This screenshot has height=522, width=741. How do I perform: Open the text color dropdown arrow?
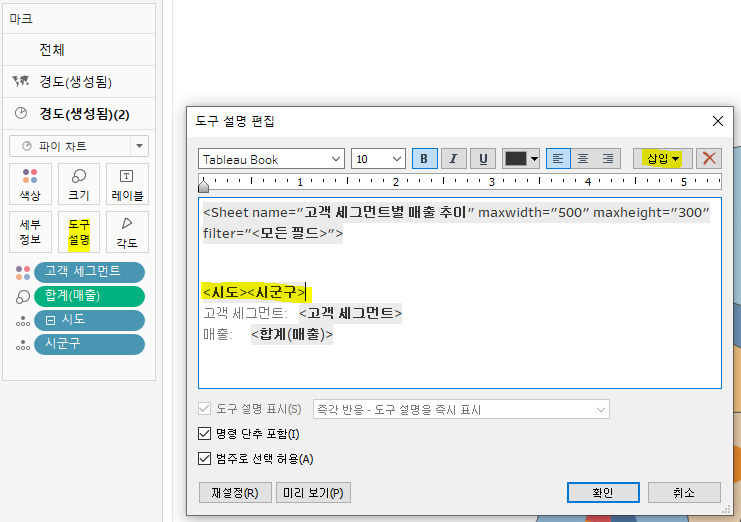click(x=534, y=159)
